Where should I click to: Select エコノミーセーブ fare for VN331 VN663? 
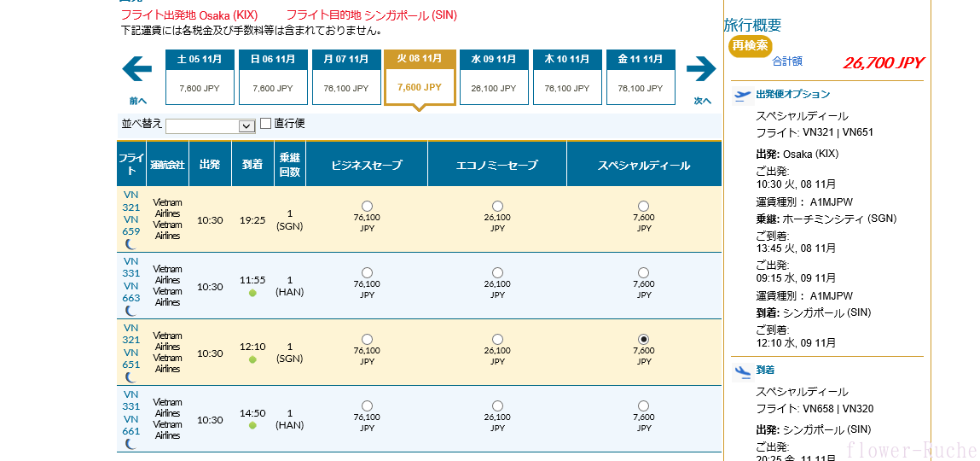(x=497, y=272)
